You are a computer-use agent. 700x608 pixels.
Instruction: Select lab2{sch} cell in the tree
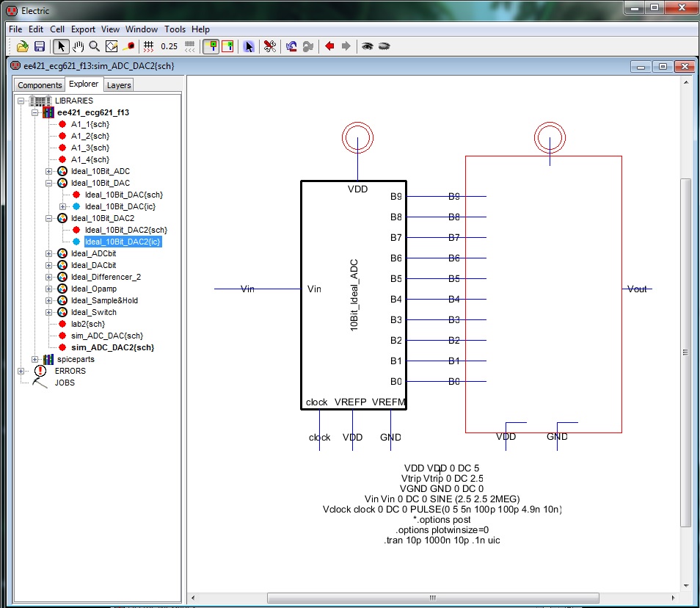tap(87, 324)
